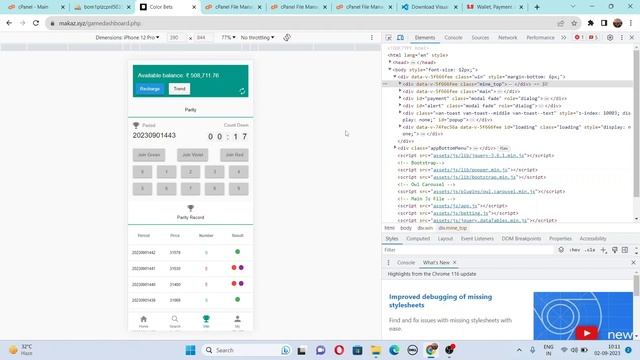Toggle the .cls class editor button
640x360 pixels.
[590, 250]
